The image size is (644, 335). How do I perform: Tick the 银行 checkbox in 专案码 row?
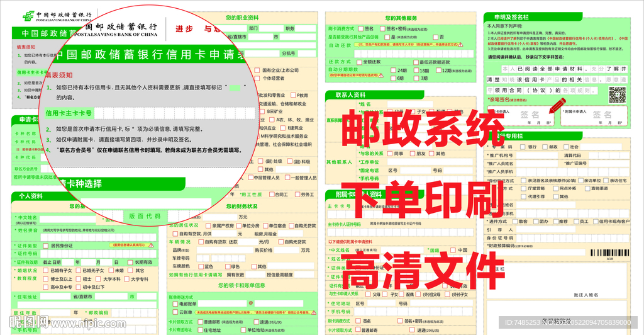click(x=523, y=147)
